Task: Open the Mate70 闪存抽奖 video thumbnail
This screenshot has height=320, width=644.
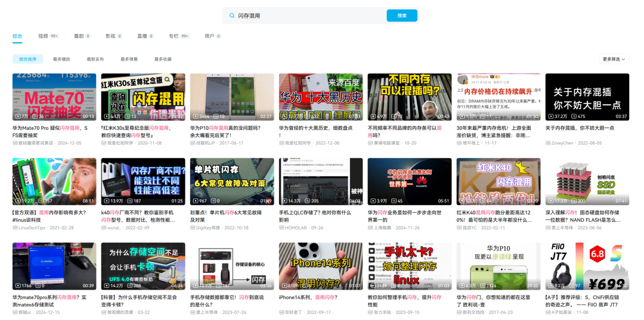Action: pos(54,97)
